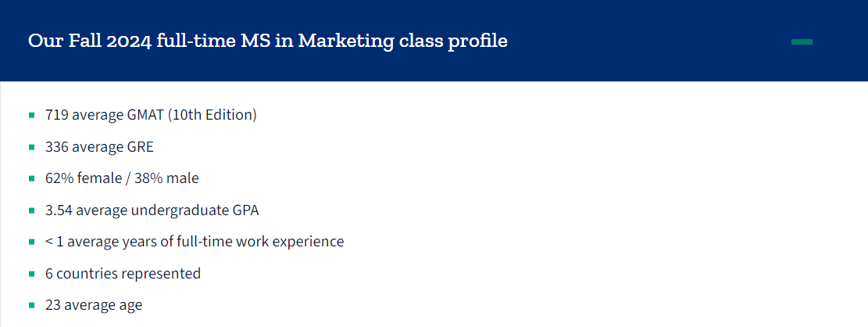Click the bullet beside 23 average age

(x=31, y=305)
